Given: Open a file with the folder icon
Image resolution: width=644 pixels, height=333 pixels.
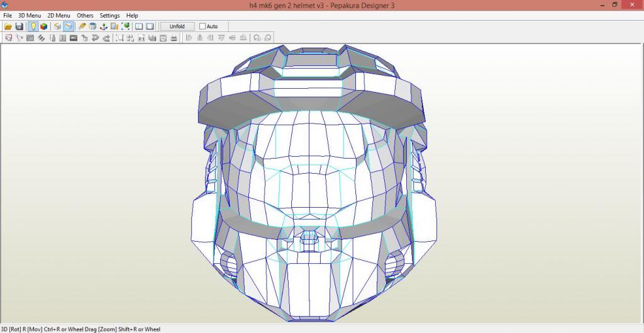Looking at the screenshot, I should click(x=8, y=26).
